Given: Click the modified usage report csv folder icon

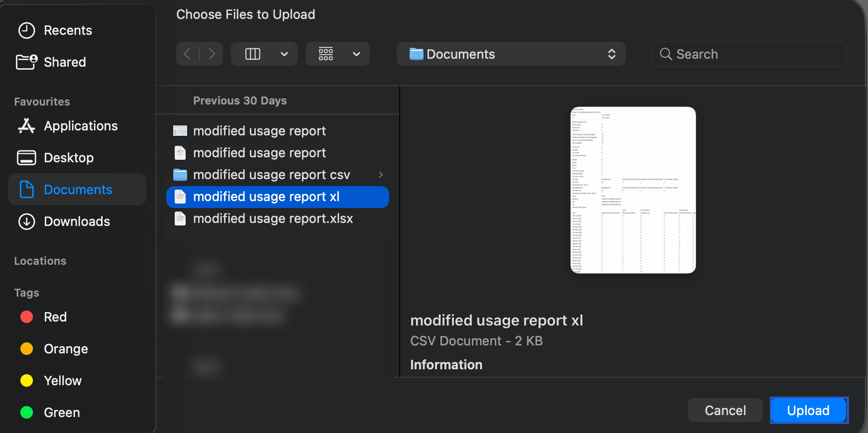Looking at the screenshot, I should (x=180, y=175).
